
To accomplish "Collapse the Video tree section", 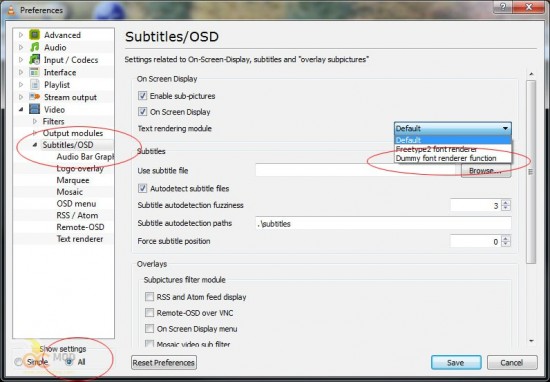I will pos(21,109).
